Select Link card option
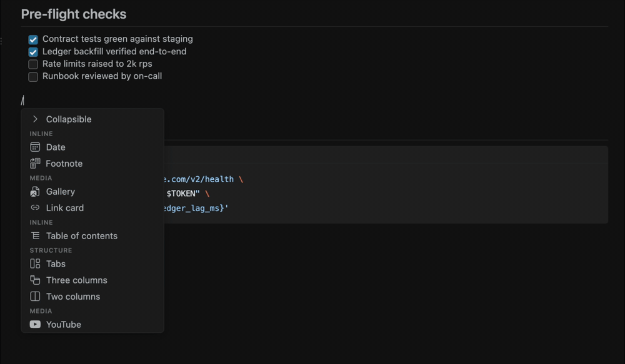Image resolution: width=625 pixels, height=364 pixels. pyautogui.click(x=92, y=208)
